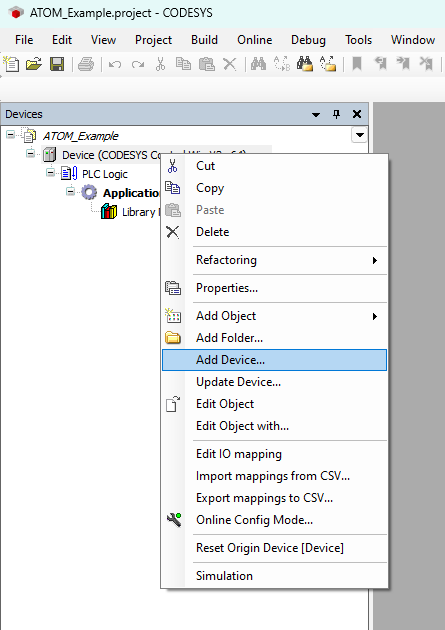Viewport: 445px width, 630px height.
Task: Choose Update Device... entry
Action: click(274, 382)
